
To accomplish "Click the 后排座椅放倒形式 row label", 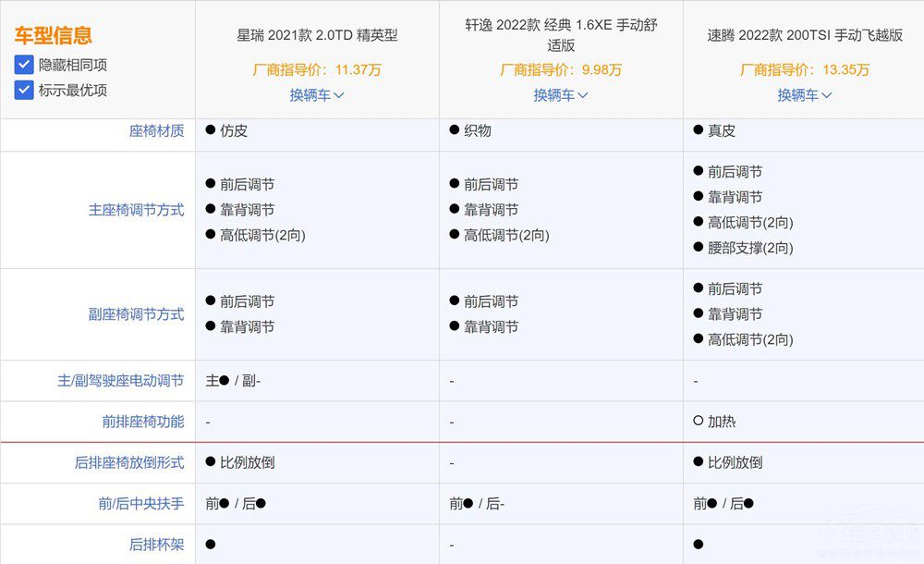I will 128,462.
